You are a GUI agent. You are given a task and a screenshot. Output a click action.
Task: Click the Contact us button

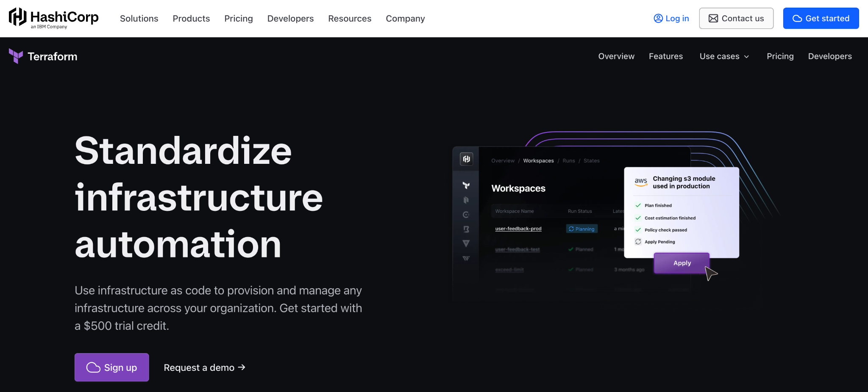[x=736, y=18]
